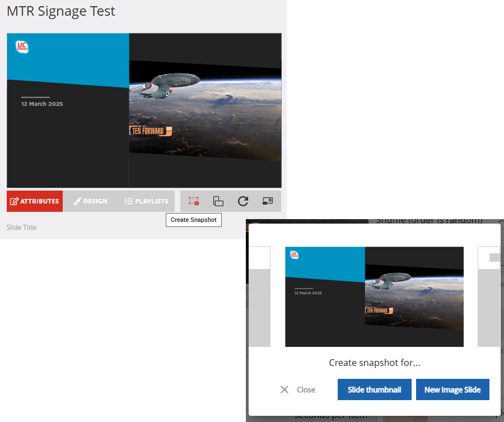This screenshot has width=504, height=422.
Task: Choose Slide thumbnail snapshot option
Action: (374, 389)
